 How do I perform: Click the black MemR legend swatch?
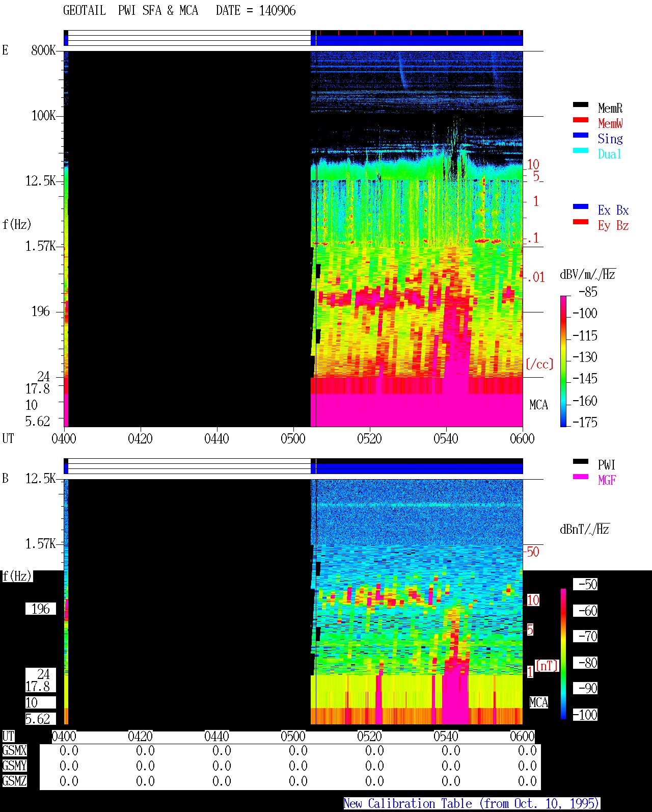580,104
